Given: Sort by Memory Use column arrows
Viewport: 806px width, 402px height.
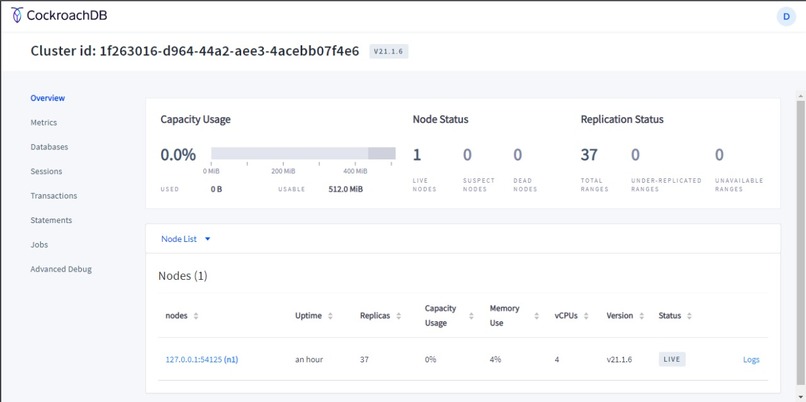Looking at the screenshot, I should (536, 316).
